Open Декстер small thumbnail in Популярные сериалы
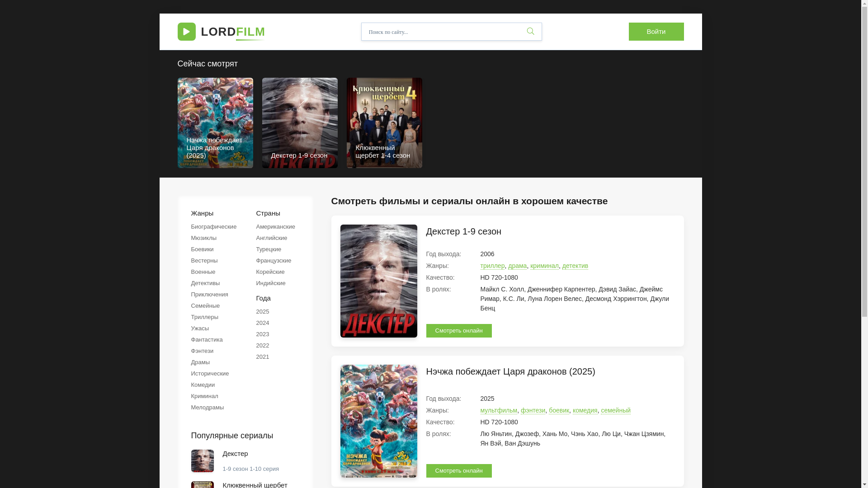Screen dimensions: 868x488 tap(202, 461)
